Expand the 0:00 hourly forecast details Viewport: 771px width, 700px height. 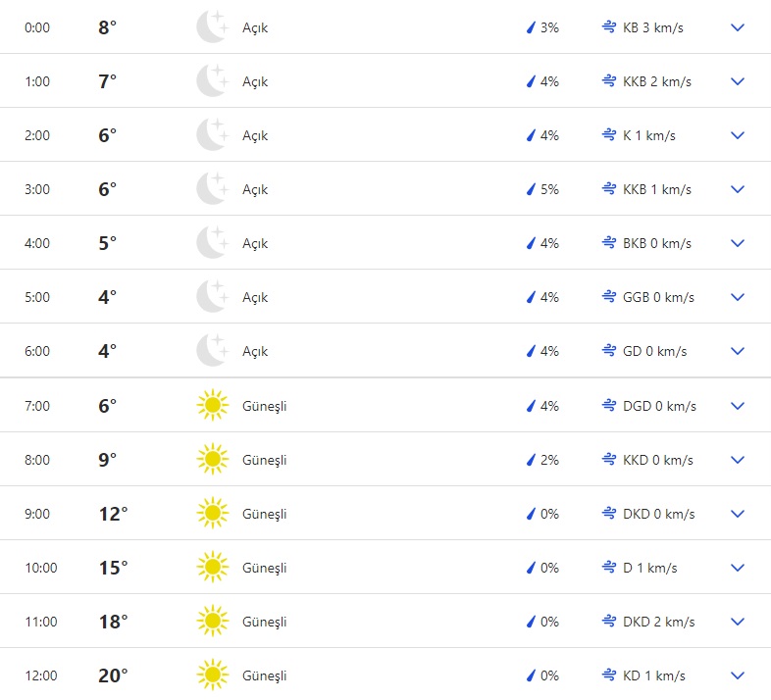coord(738,27)
